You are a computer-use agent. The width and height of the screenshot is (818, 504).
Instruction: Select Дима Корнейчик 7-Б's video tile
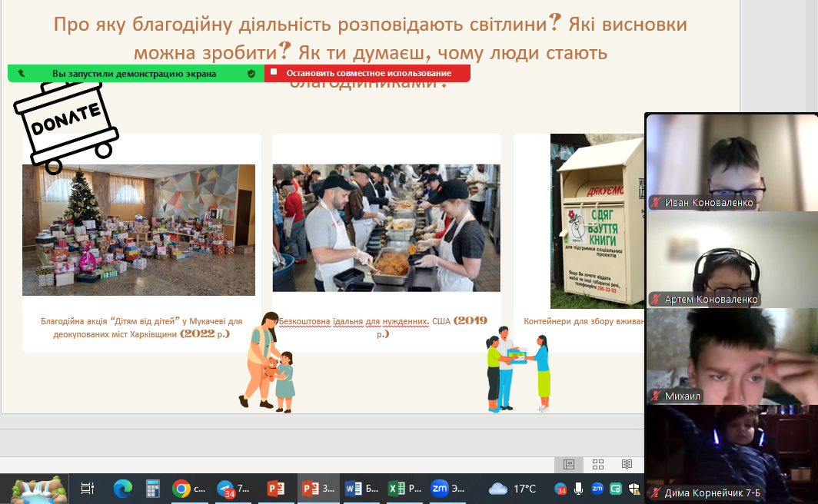tap(732, 454)
